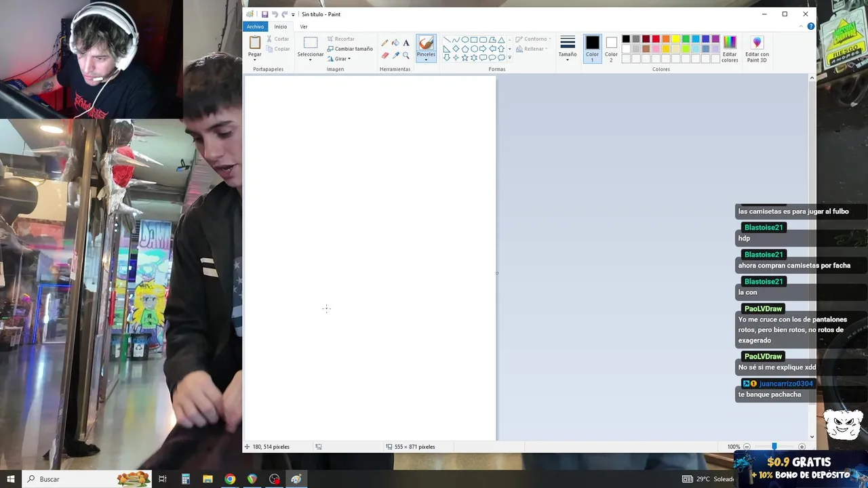Screen dimensions: 868x488
Task: Pick the curve shape
Action: click(456, 39)
